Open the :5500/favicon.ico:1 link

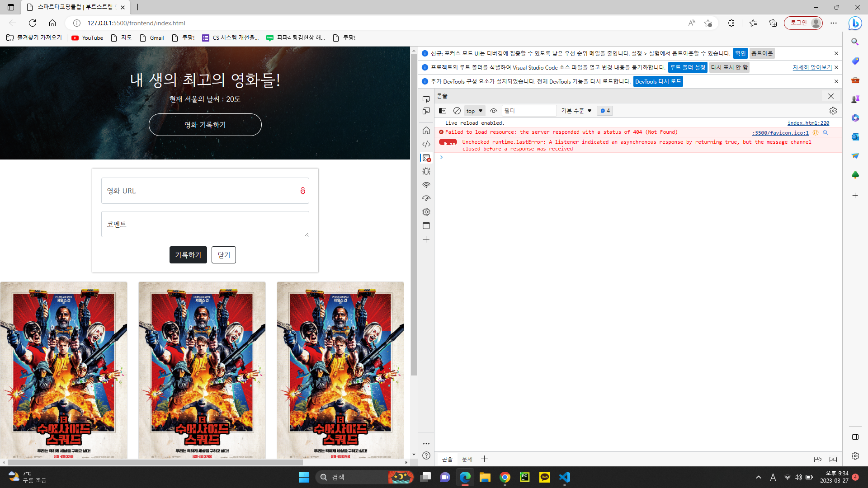click(x=780, y=133)
